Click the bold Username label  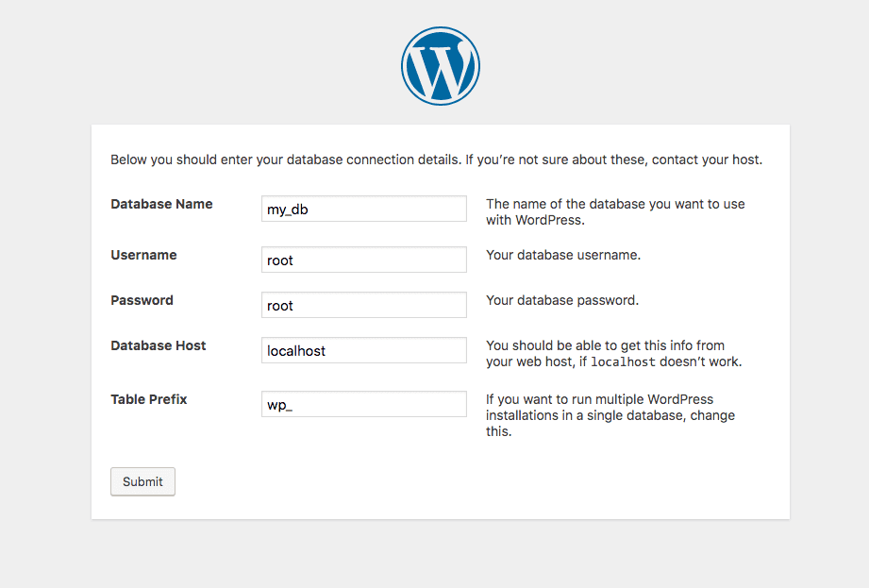click(x=143, y=255)
